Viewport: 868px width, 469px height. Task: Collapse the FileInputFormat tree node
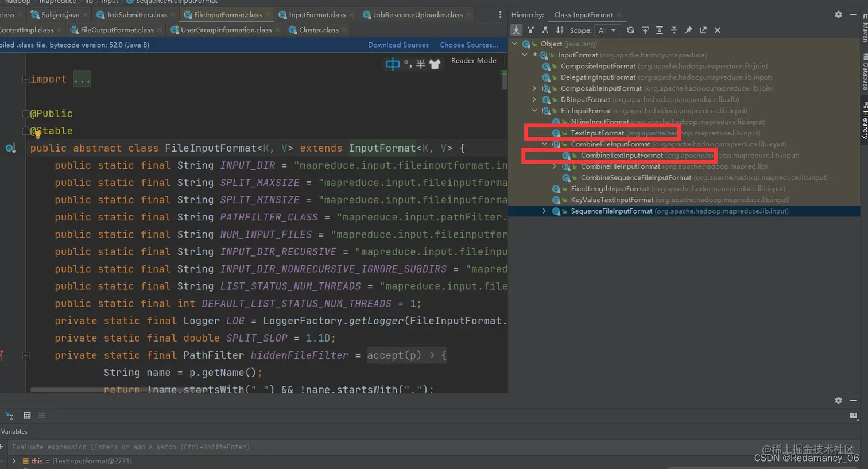[x=534, y=111]
